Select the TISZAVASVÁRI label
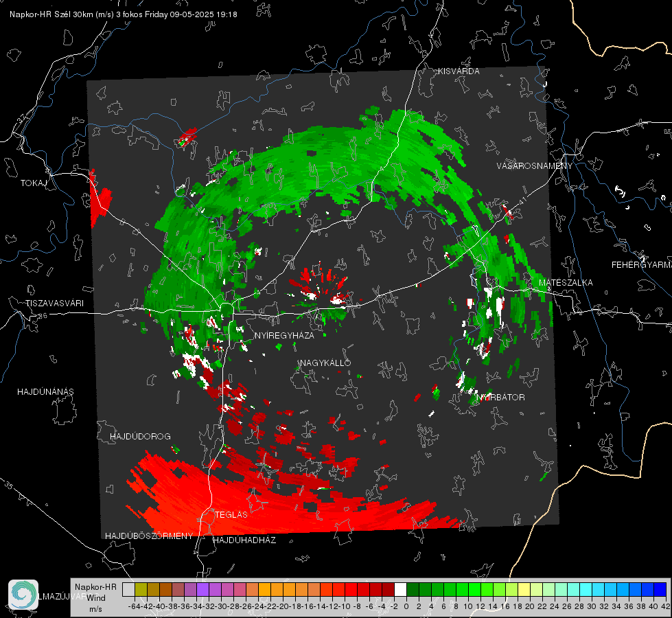 [55, 304]
